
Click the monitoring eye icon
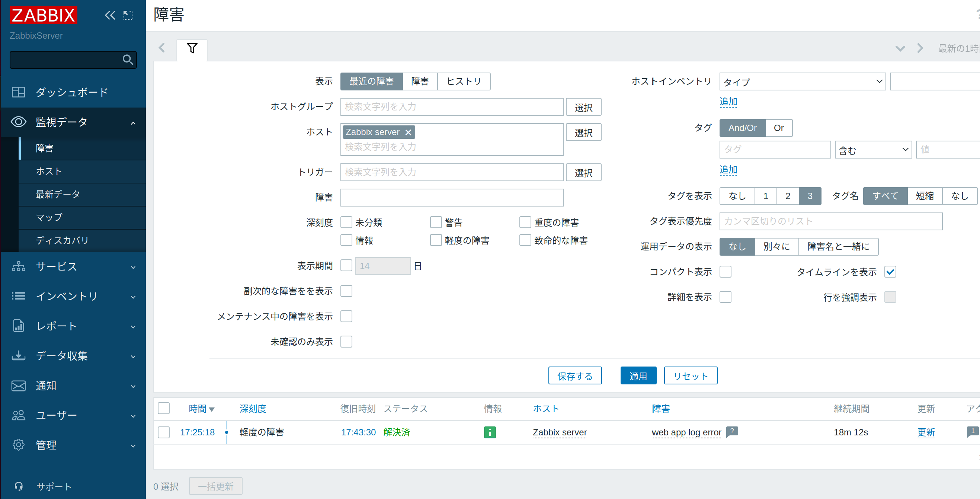point(18,122)
